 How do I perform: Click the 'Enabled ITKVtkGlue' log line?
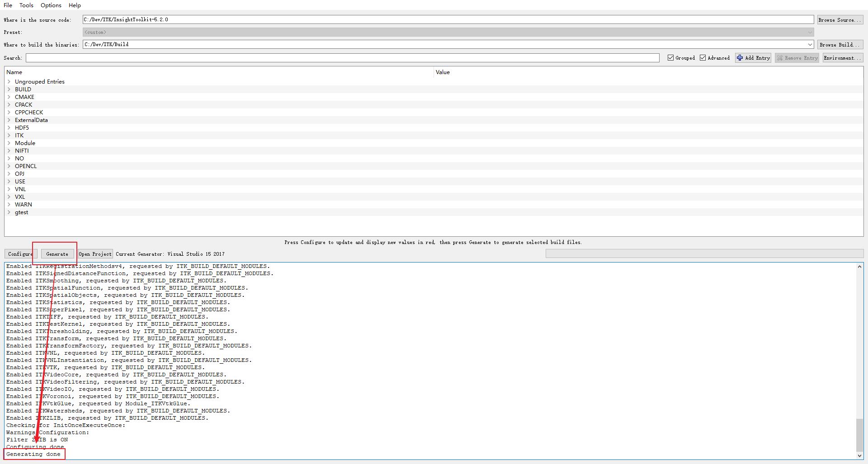coord(99,403)
